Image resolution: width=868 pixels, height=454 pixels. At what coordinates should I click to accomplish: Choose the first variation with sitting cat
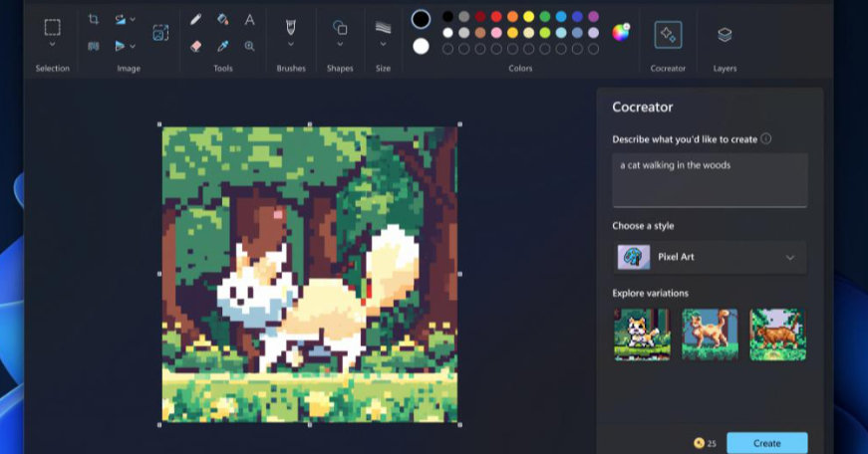coord(642,336)
